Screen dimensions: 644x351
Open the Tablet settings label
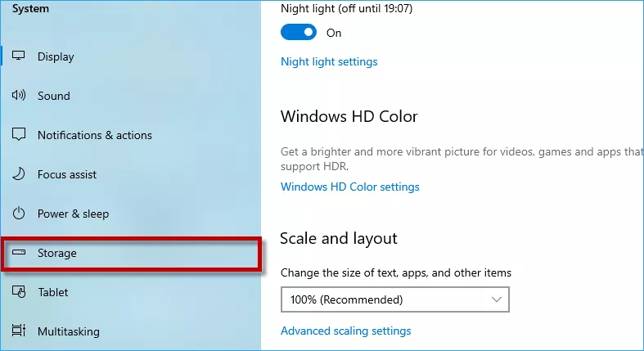point(53,292)
